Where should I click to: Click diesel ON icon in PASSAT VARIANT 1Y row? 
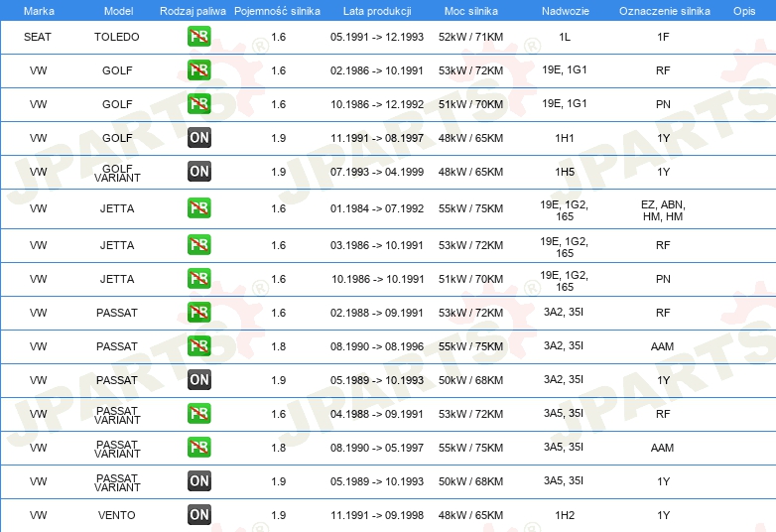click(x=198, y=481)
